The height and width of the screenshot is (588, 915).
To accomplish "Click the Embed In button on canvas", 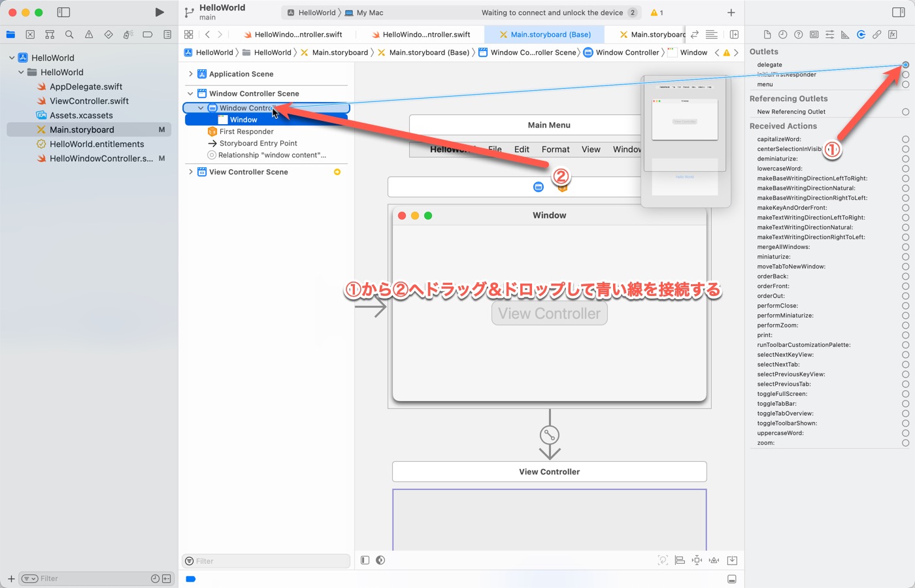I will [x=732, y=560].
